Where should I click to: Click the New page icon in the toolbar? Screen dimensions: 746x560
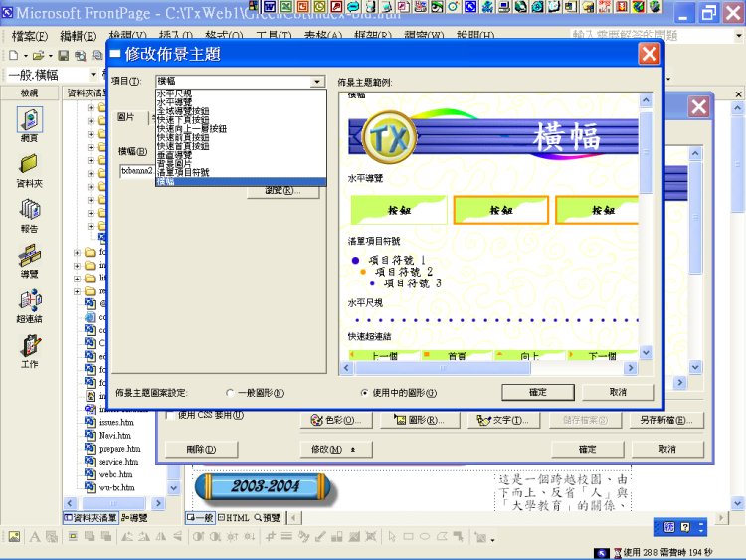coord(14,55)
